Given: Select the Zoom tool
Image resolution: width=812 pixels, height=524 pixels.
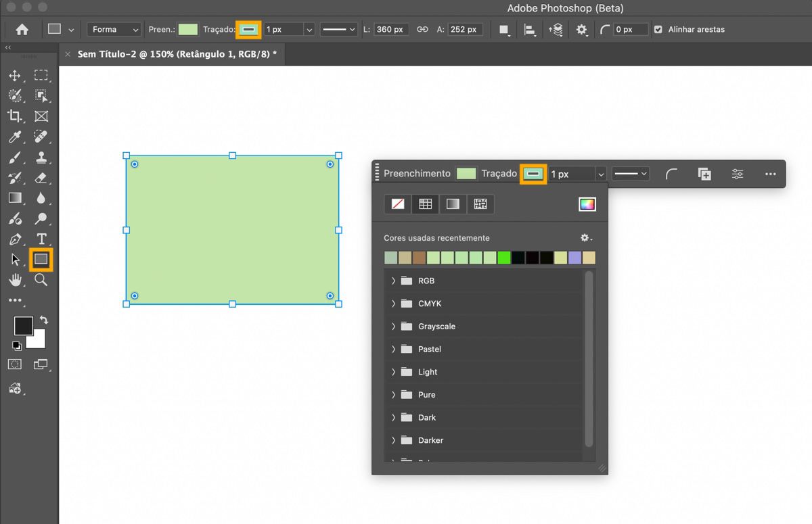Looking at the screenshot, I should click(x=41, y=280).
